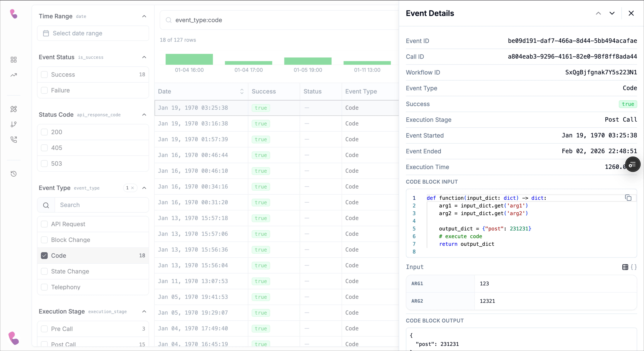Remove the Event Type filter chip
644x351 pixels.
(x=133, y=188)
